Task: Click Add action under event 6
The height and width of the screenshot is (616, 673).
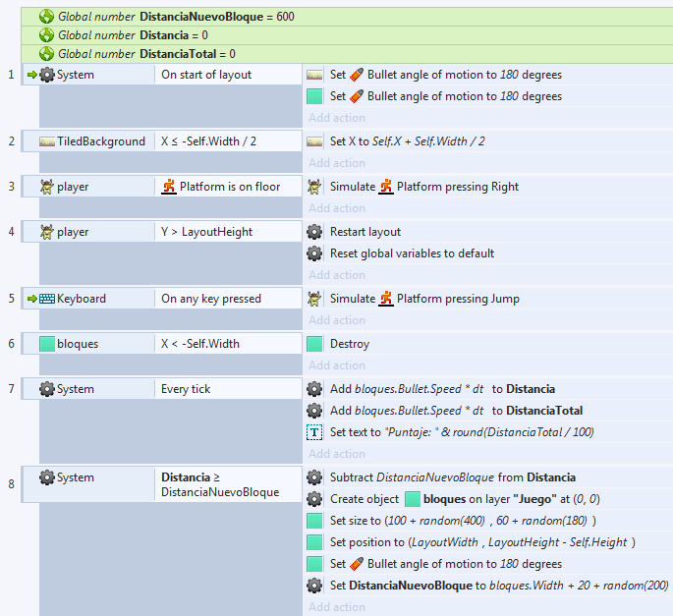Action: 337,365
